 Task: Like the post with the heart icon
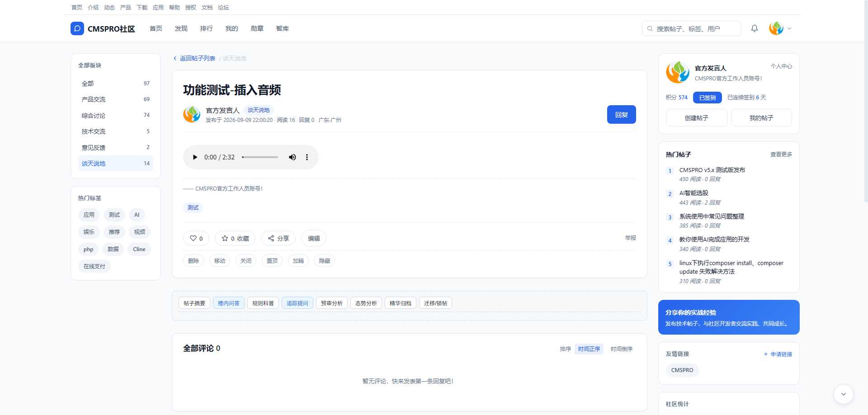[x=196, y=238]
